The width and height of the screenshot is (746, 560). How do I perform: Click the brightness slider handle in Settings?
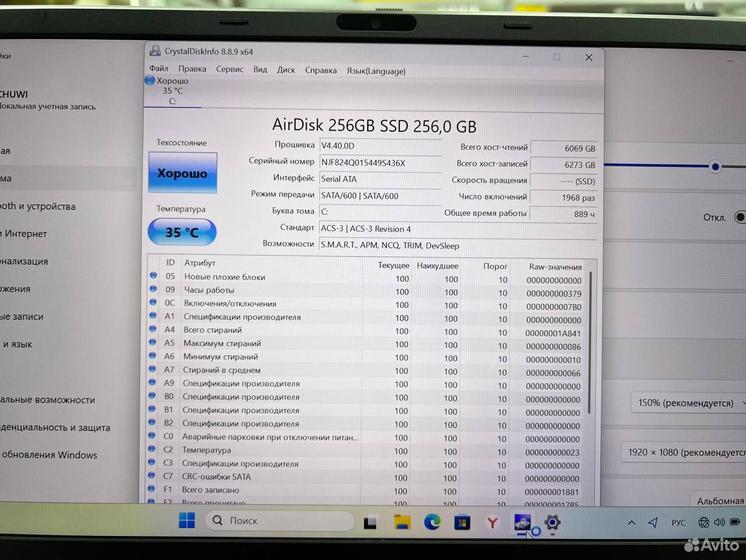tap(715, 167)
